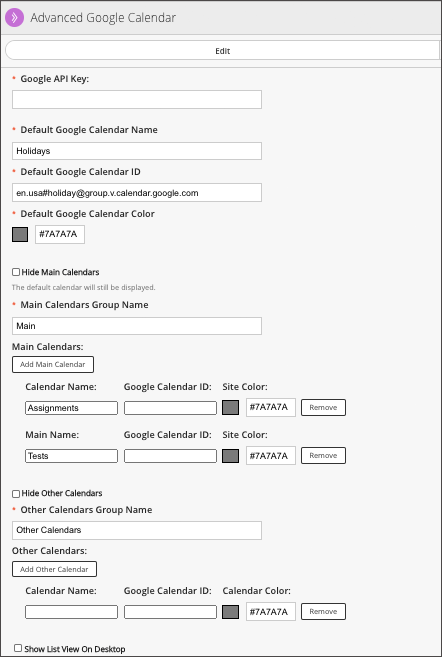
Task: Open the Default Google Calendar Color swatch
Action: (x=20, y=235)
